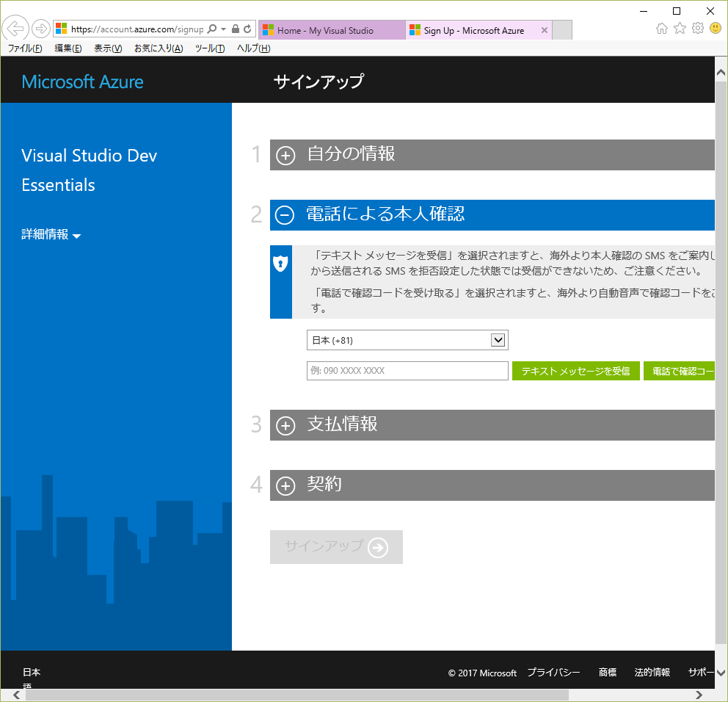Image resolution: width=728 pixels, height=702 pixels.
Task: Click the horizontal scrollbar right arrow
Action: pyautogui.click(x=699, y=695)
